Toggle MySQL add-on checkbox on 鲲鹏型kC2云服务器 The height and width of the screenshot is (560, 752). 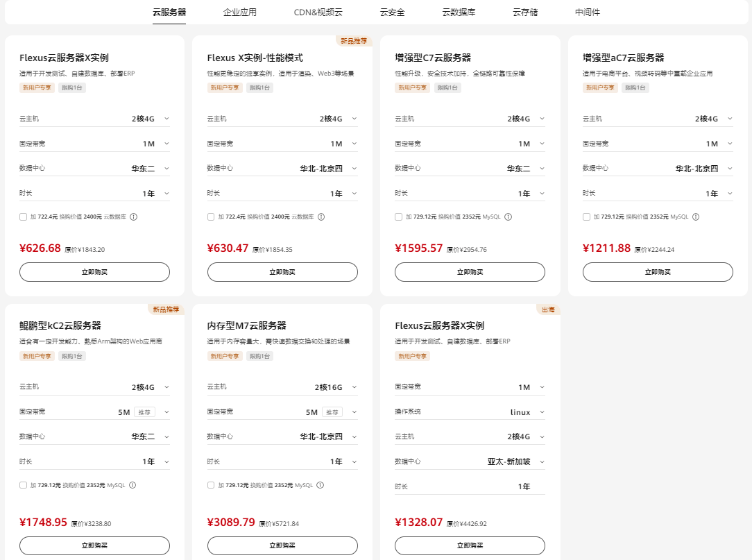click(23, 485)
